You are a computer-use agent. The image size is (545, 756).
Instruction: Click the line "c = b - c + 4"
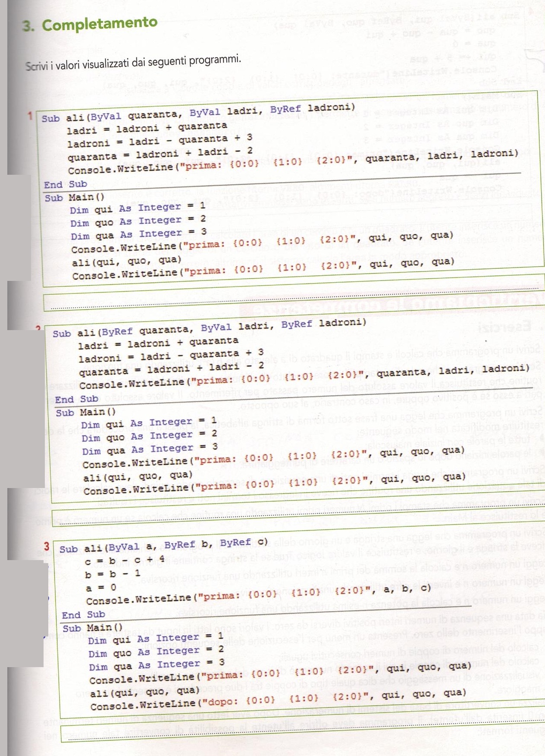(125, 561)
